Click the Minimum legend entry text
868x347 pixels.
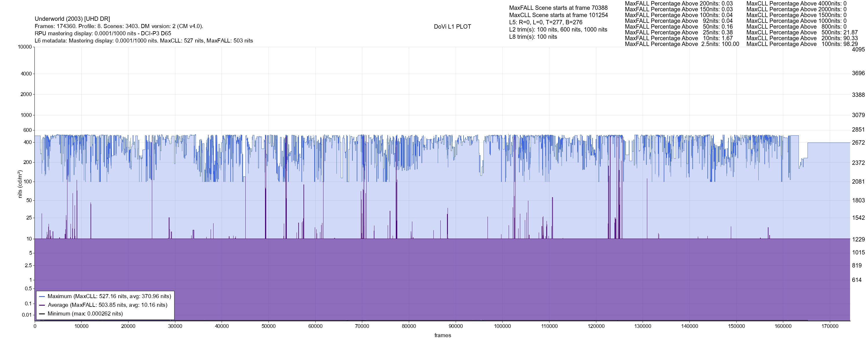pyautogui.click(x=85, y=314)
